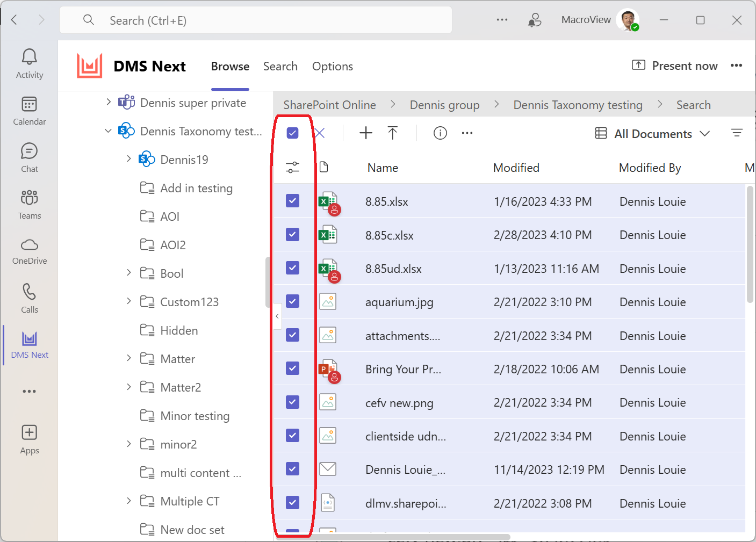This screenshot has width=756, height=542.
Task: Expand the Dennis19 tree node
Action: pyautogui.click(x=129, y=158)
